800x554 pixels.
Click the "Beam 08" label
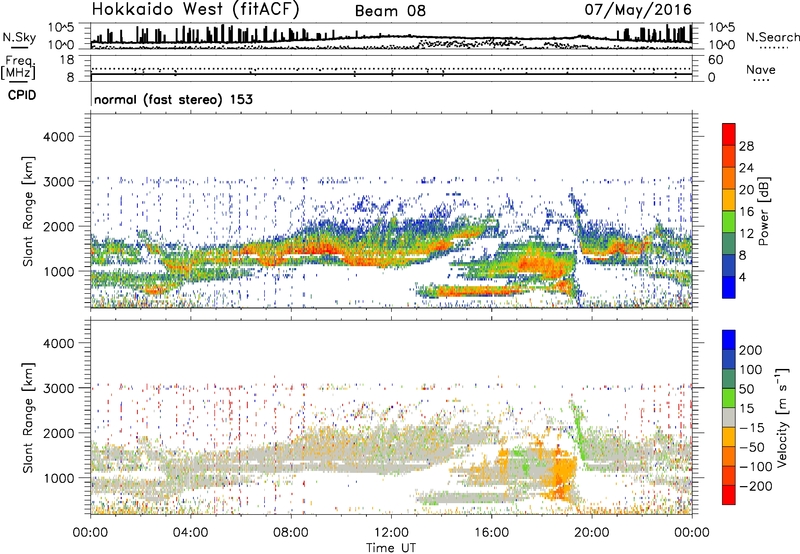390,11
